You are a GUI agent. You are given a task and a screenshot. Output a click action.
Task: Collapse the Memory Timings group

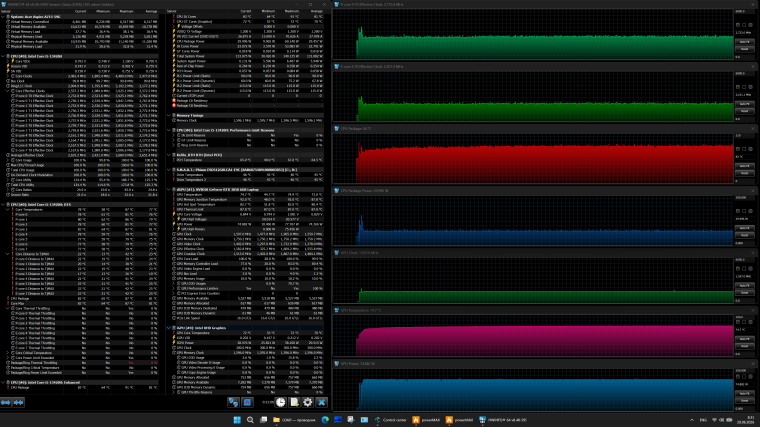[x=169, y=115]
